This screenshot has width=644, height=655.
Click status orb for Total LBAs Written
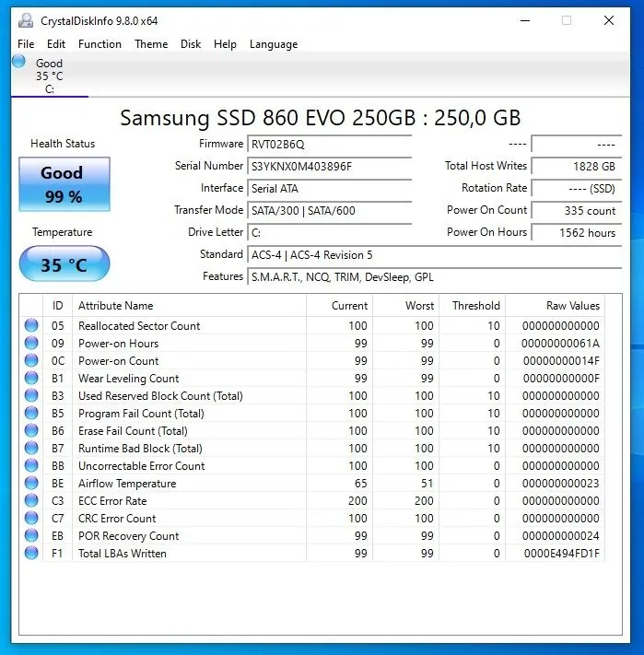coord(31,553)
